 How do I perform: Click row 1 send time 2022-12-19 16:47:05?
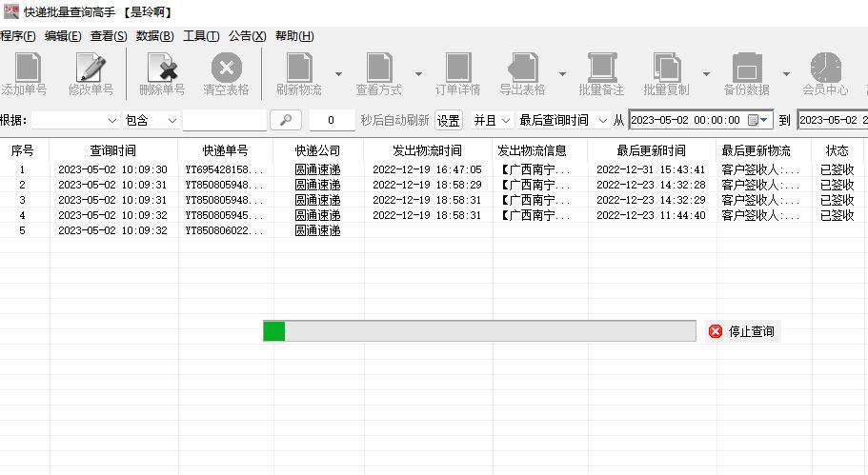coord(428,169)
